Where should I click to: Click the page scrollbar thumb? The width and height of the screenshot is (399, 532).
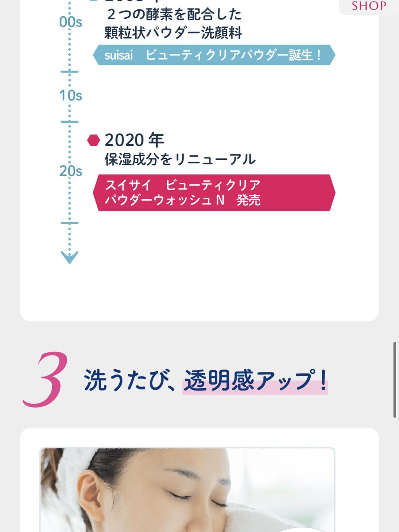point(395,380)
